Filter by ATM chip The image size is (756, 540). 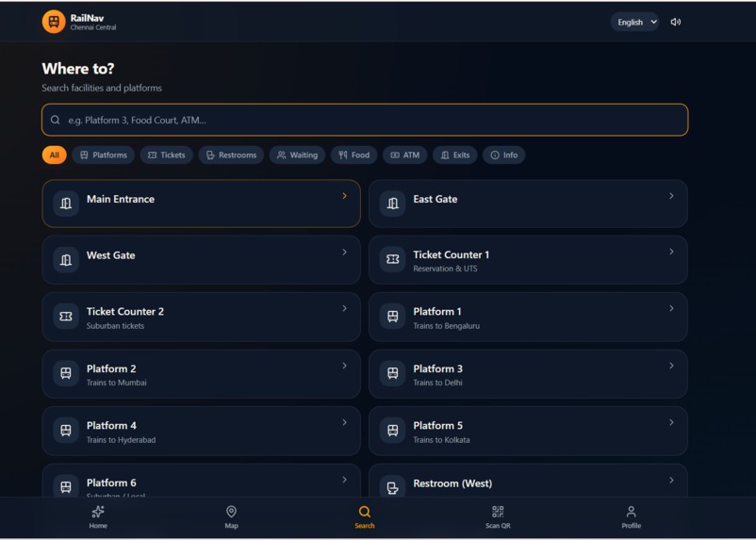(x=405, y=155)
